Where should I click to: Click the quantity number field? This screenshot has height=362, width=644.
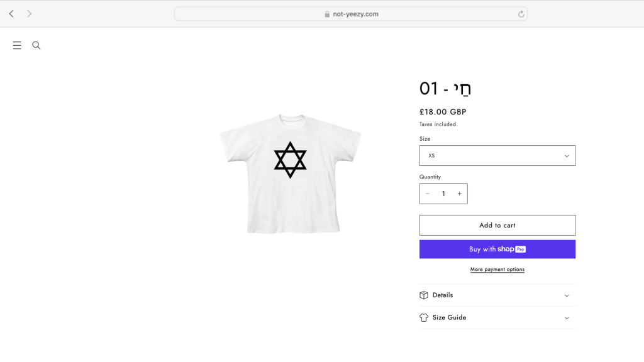[x=443, y=194]
